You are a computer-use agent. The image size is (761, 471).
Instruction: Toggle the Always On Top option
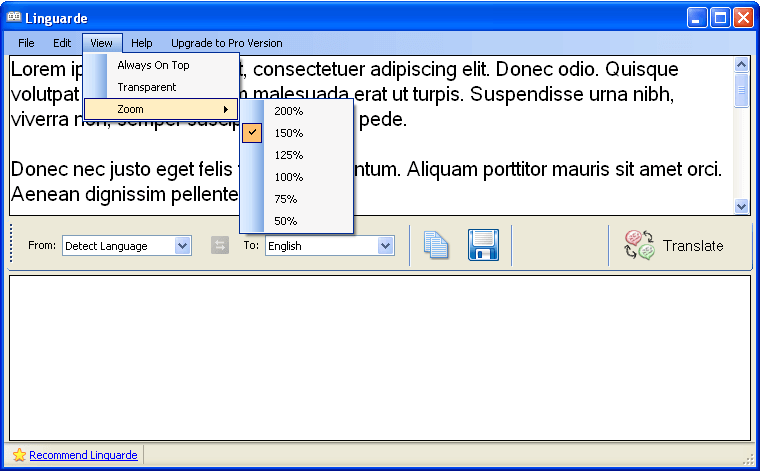pos(153,65)
